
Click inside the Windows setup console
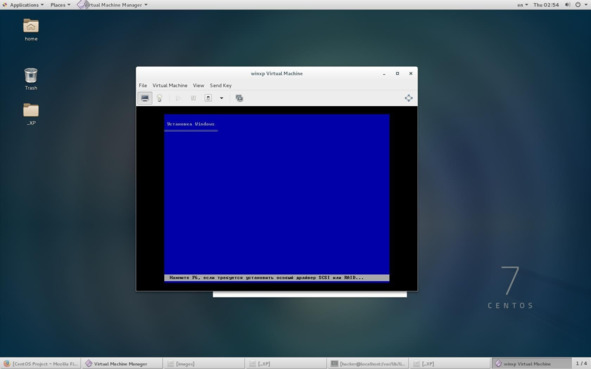[x=277, y=198]
